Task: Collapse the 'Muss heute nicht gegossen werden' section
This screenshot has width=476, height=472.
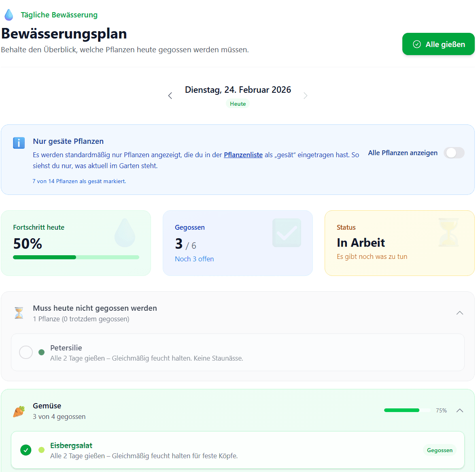Action: click(x=460, y=312)
